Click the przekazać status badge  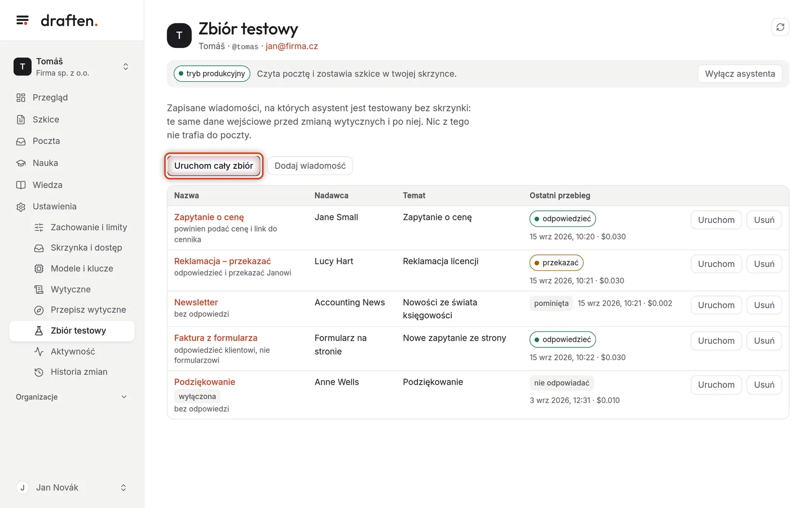556,263
